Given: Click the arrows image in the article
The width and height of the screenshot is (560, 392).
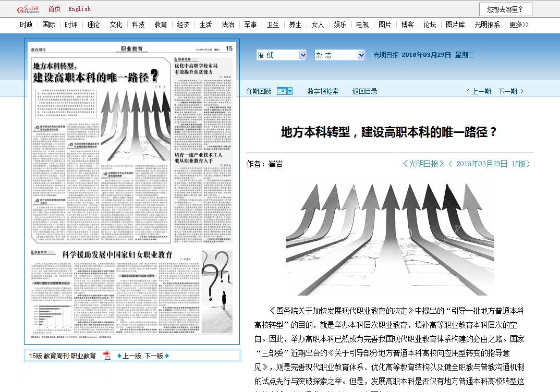Looking at the screenshot, I should pos(389,239).
